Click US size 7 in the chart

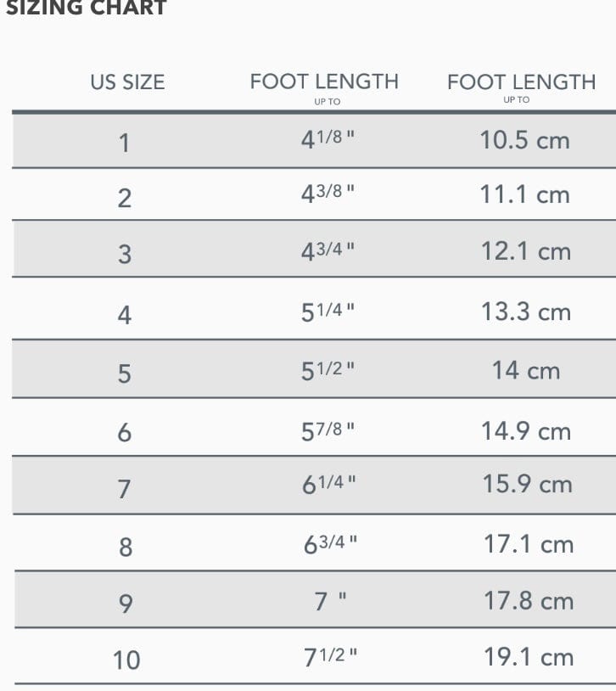click(125, 489)
